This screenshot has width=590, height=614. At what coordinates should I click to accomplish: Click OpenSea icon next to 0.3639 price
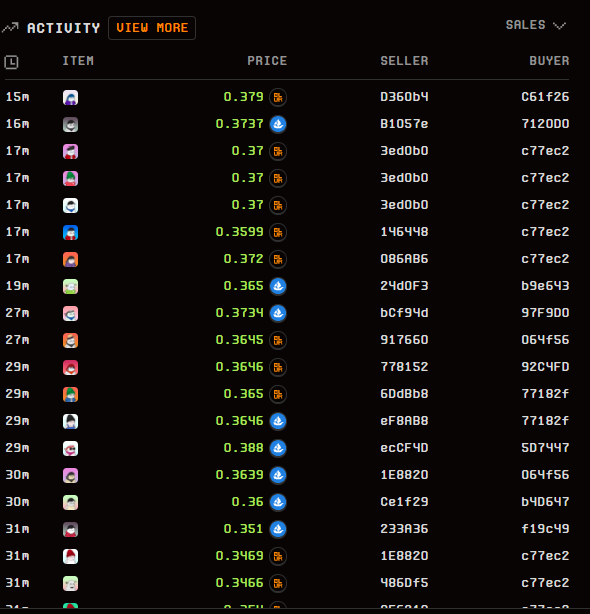coord(278,475)
